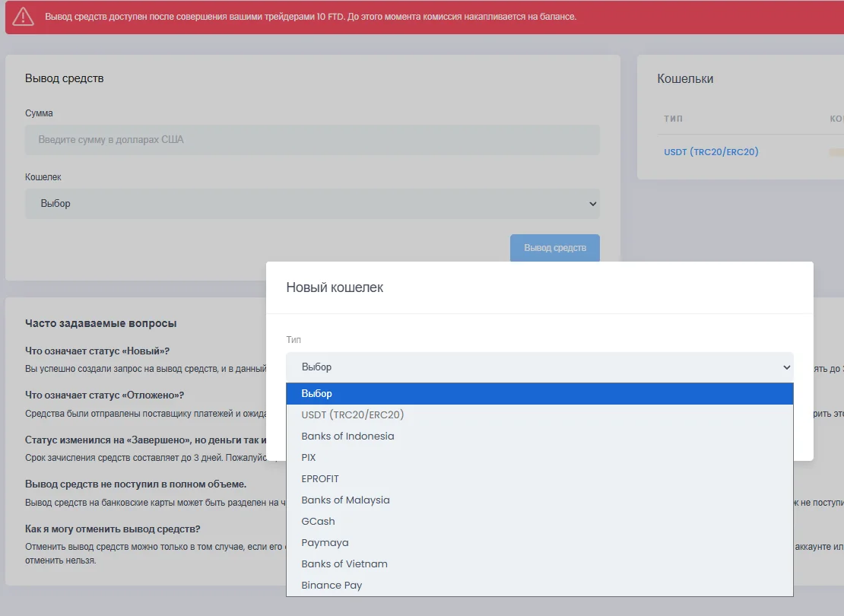Select 'Banks of Indonesia' option
Screen dimensions: 844x616
coord(539,437)
